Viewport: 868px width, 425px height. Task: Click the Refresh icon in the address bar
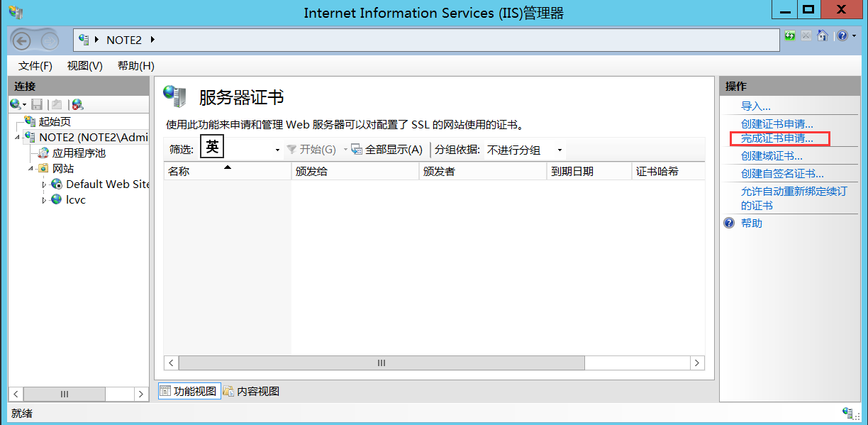789,35
